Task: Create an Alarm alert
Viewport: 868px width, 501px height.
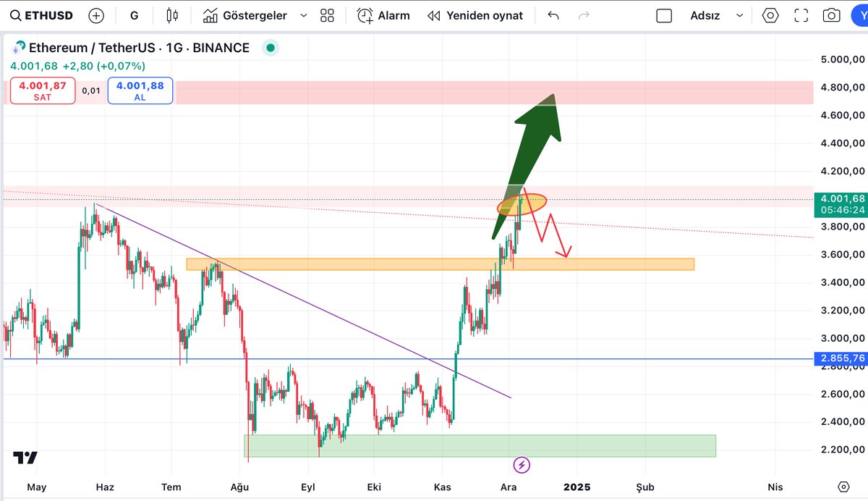Action: (383, 15)
